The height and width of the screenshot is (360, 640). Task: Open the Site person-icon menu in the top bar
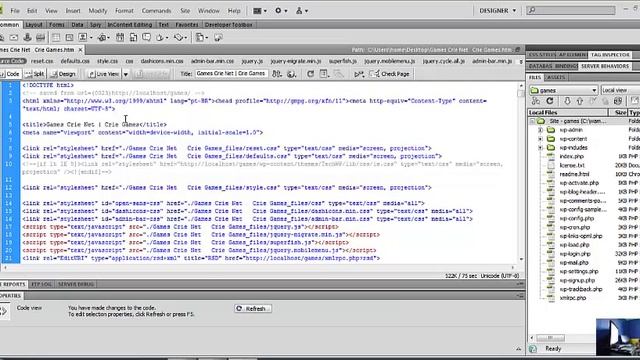coord(301,11)
